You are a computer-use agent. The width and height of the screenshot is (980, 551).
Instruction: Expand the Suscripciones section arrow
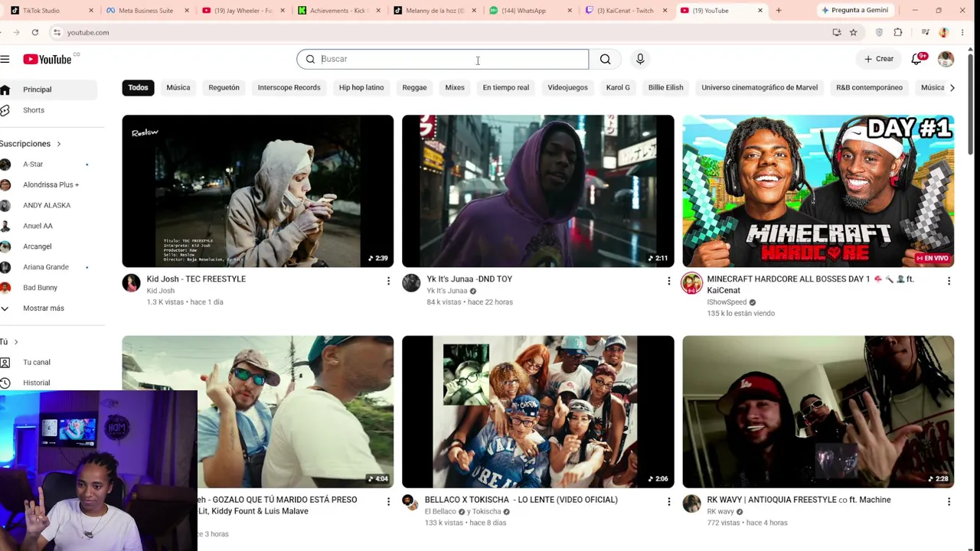[58, 144]
